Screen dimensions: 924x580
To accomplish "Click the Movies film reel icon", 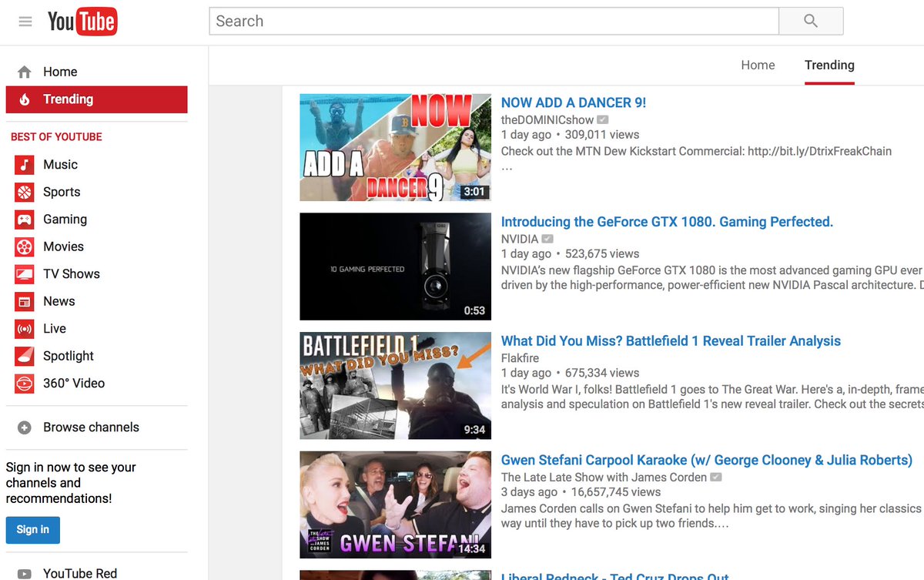I will [x=25, y=246].
